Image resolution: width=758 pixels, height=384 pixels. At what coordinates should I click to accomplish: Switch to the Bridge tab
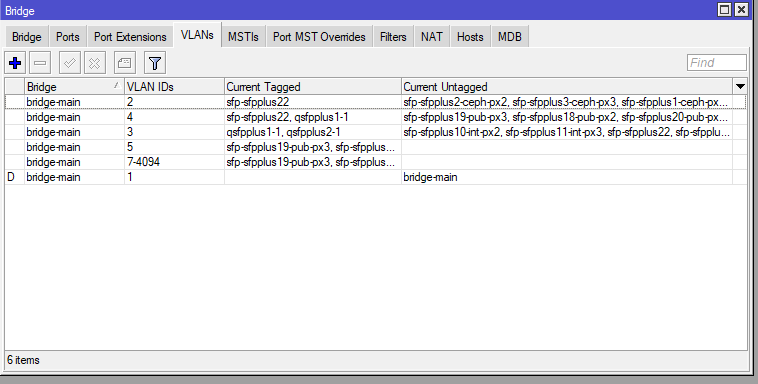pyautogui.click(x=27, y=37)
